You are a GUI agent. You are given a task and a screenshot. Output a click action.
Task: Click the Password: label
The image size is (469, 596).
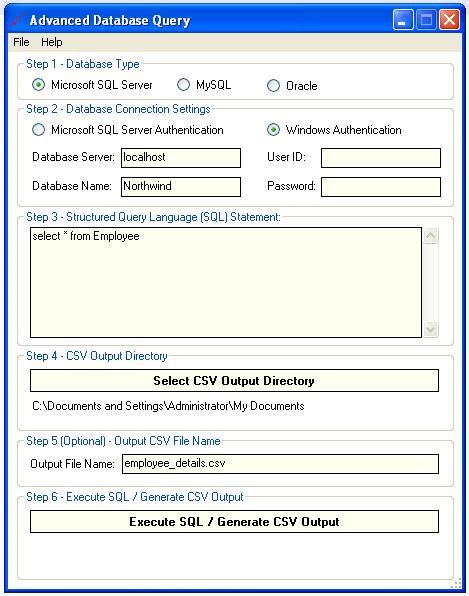[292, 186]
